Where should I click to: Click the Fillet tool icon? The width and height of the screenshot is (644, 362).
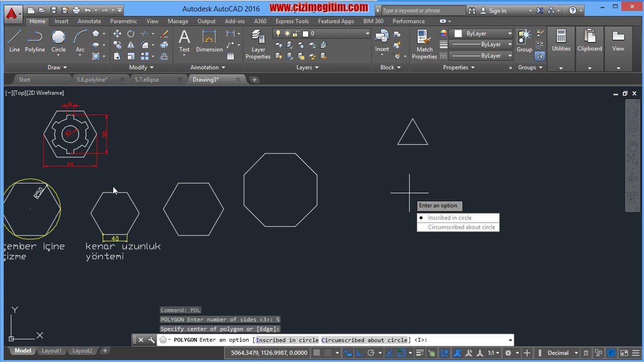[145, 45]
